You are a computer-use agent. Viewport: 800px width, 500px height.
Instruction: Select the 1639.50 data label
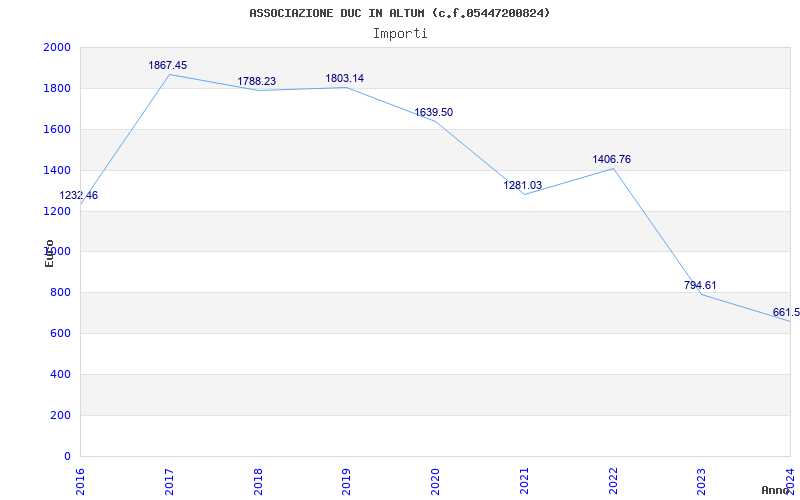[434, 112]
